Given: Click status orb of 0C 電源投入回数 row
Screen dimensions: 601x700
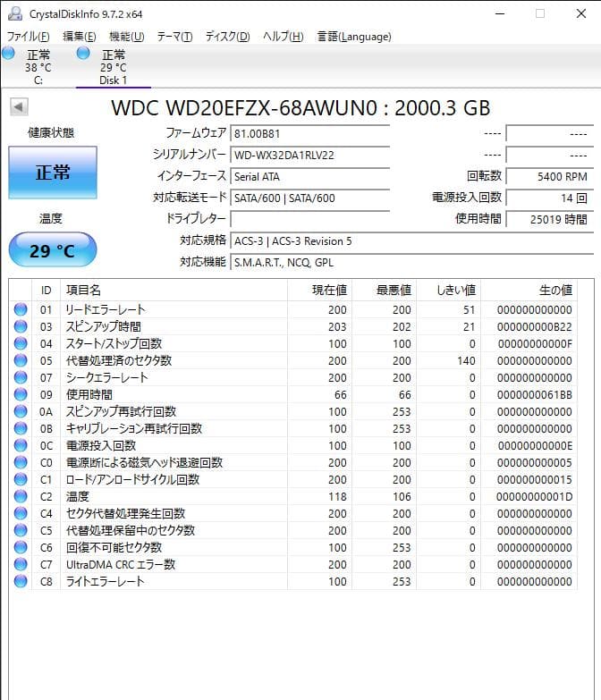Looking at the screenshot, I should pyautogui.click(x=21, y=445).
